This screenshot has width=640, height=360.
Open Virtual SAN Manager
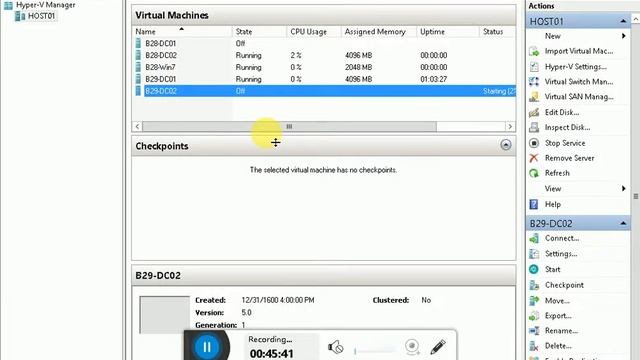(578, 97)
